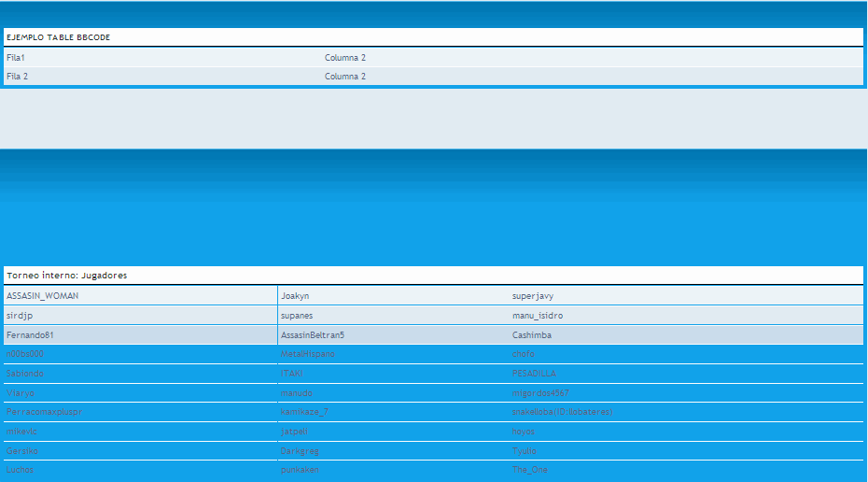Click on player supanes

pos(297,316)
